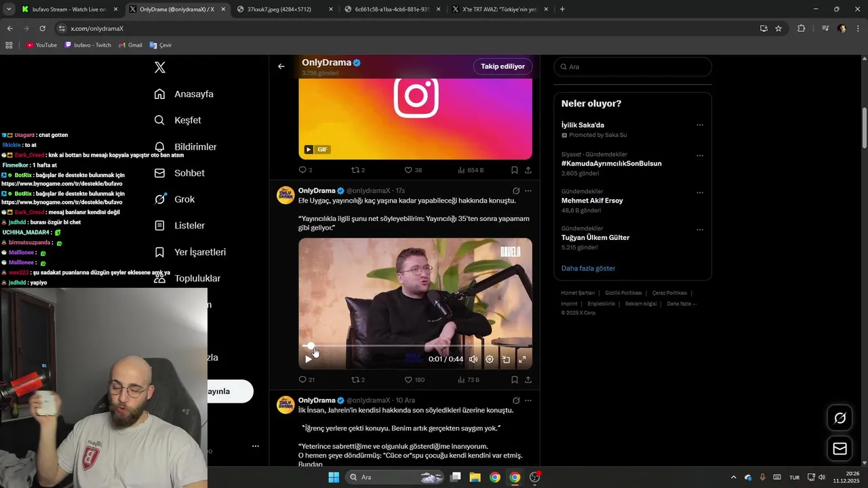Reply to the Efe Uygaç post with 21 replies
This screenshot has width=868, height=488.
(307, 380)
